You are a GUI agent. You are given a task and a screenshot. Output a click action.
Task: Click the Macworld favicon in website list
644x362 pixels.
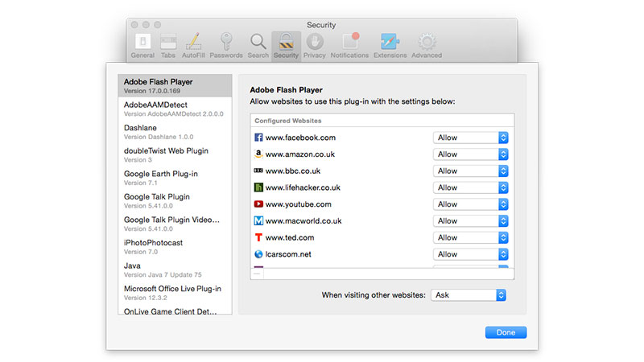coord(258,220)
